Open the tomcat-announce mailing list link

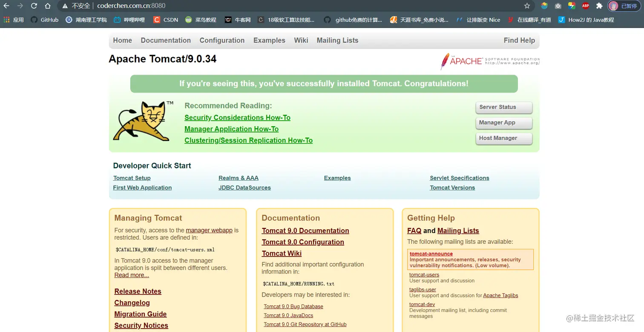(431, 254)
